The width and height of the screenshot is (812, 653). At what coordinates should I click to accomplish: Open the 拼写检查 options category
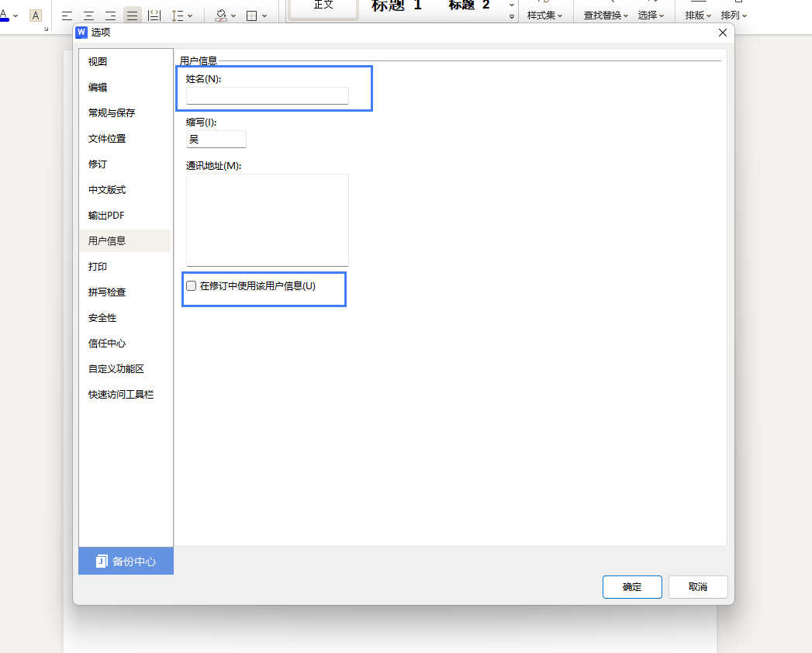pos(126,292)
